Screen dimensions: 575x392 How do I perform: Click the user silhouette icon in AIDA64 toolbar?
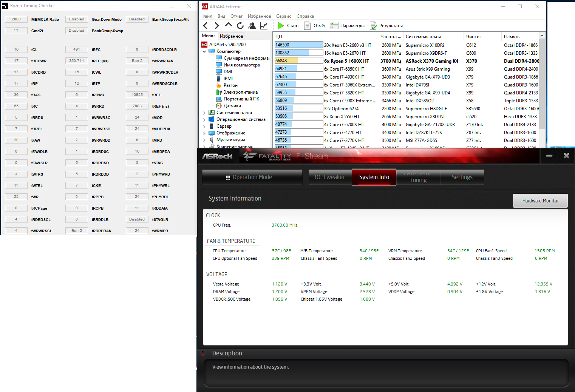[x=252, y=26]
